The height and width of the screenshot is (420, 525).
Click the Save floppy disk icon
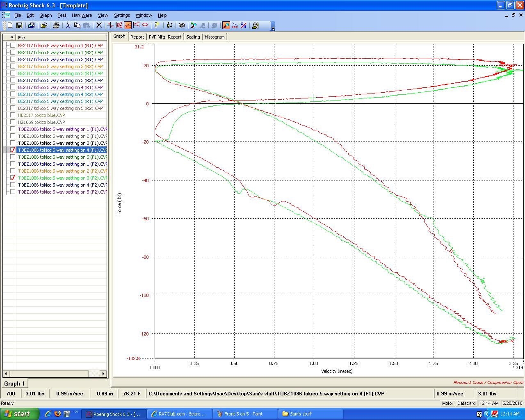(19, 25)
